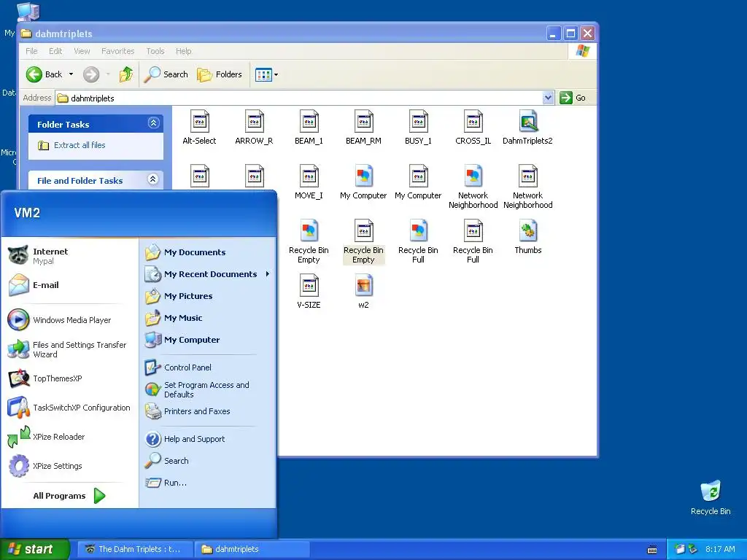This screenshot has height=560, width=747.
Task: Select the BEAM_1 file
Action: pos(309,128)
